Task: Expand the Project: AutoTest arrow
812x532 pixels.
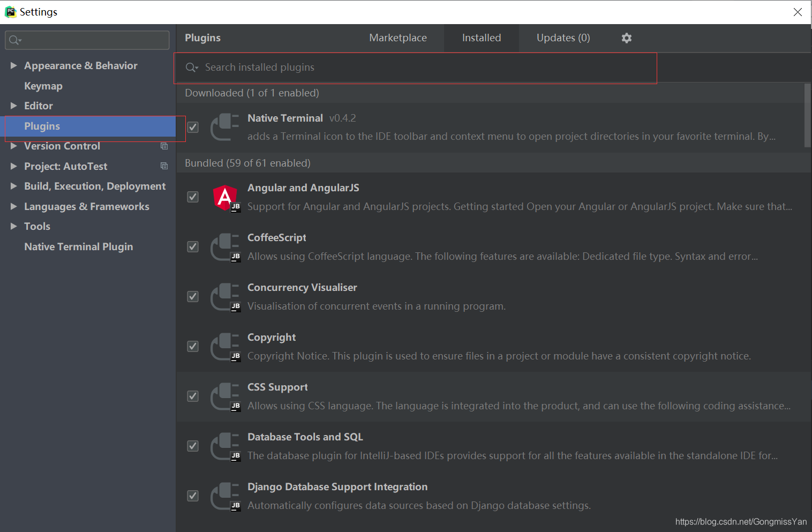Action: (x=14, y=166)
